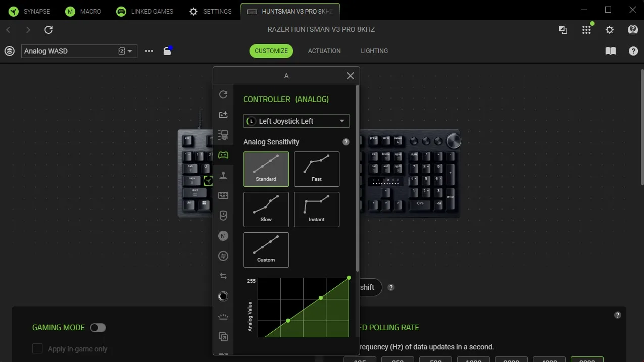Image resolution: width=644 pixels, height=362 pixels.
Task: Toggle the Gaming Mode switch
Action: click(x=98, y=328)
